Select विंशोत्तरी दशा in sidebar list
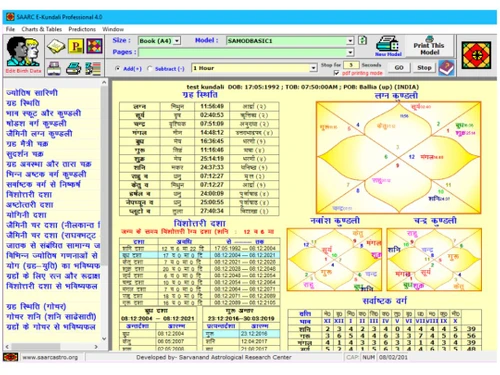The width and height of the screenshot is (500, 375). pos(29,194)
